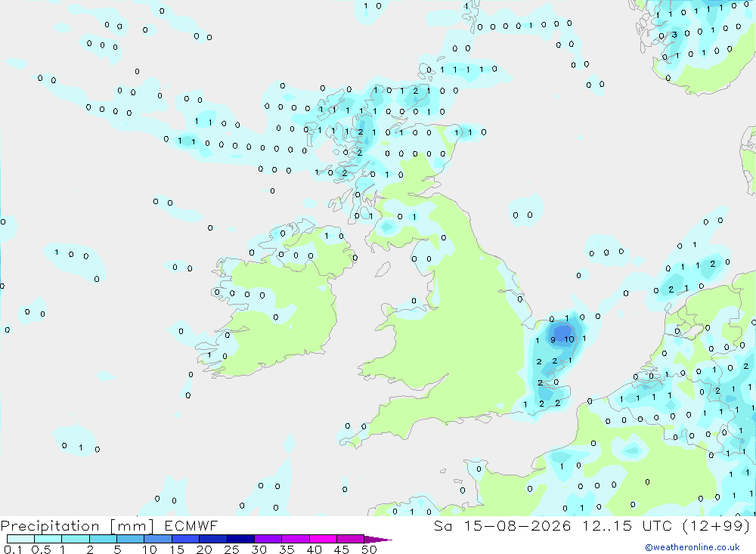Click the 30–35 mm legend color swatch
756x554 pixels.
point(268,539)
